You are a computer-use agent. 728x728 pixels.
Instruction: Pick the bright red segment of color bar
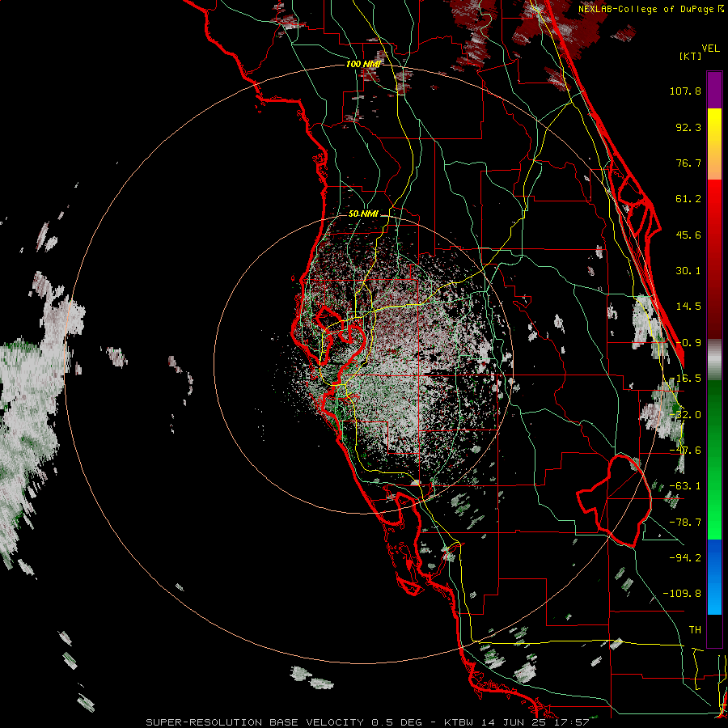[714, 200]
